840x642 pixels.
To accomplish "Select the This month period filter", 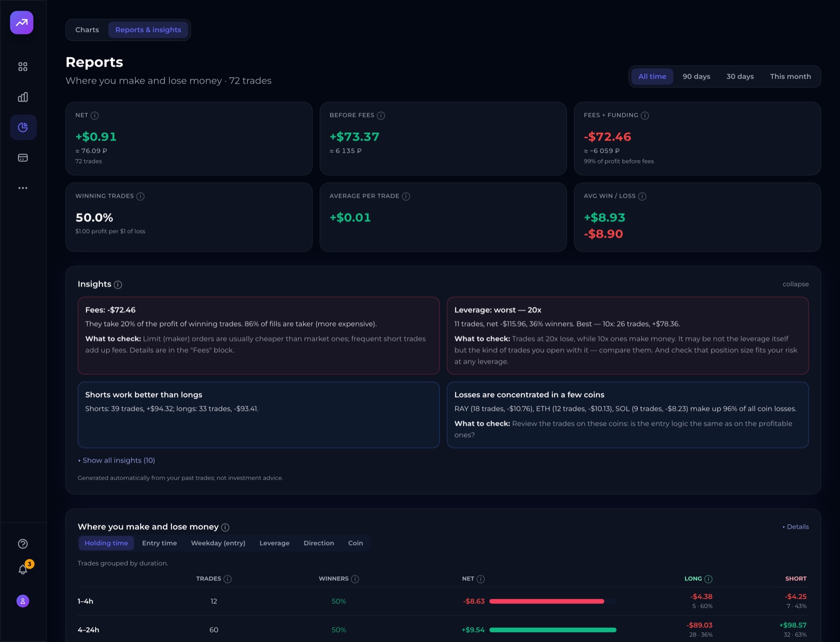I will [790, 77].
